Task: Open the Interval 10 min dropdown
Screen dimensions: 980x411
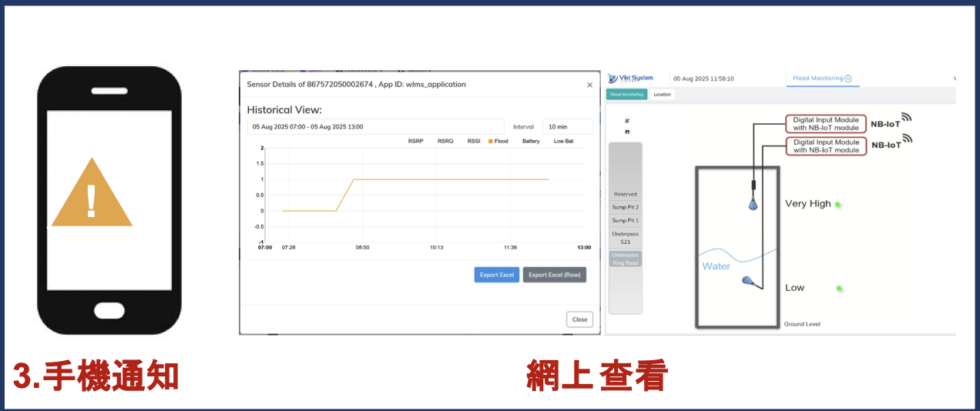Action: pos(568,127)
